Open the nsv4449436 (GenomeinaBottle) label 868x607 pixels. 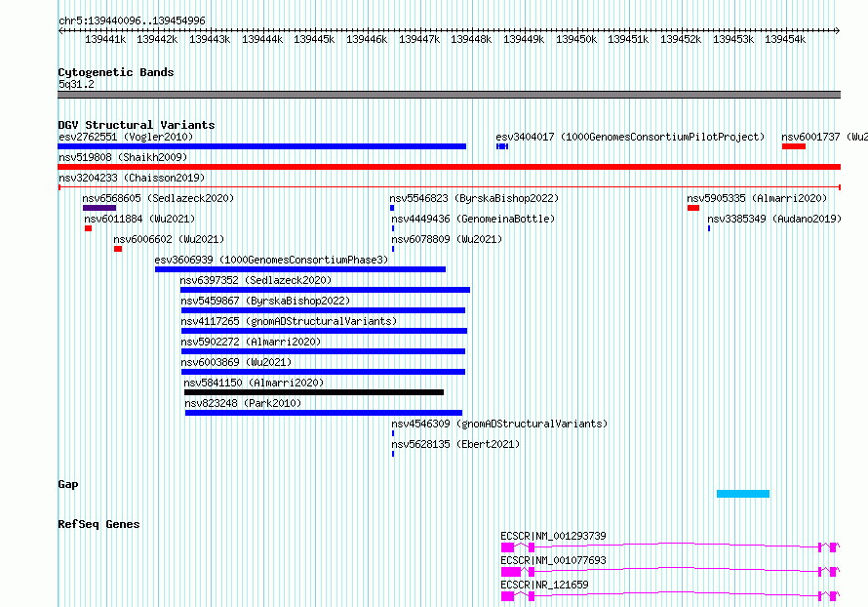473,219
